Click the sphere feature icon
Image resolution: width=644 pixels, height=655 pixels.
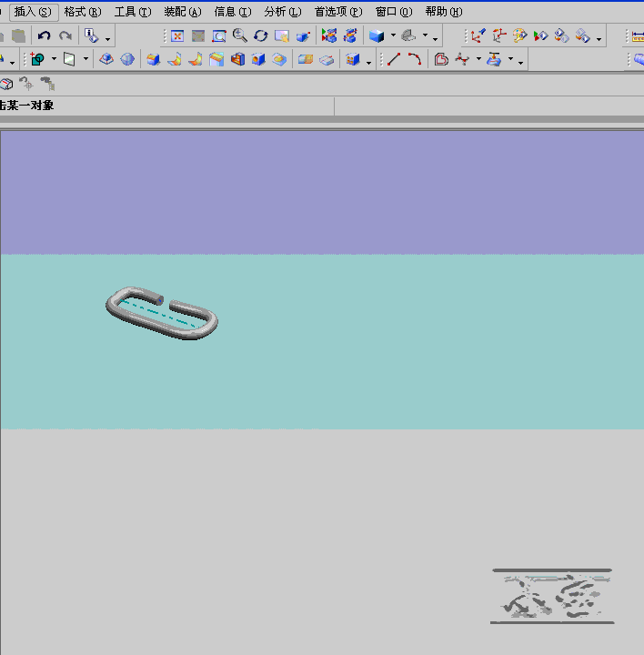point(127,60)
